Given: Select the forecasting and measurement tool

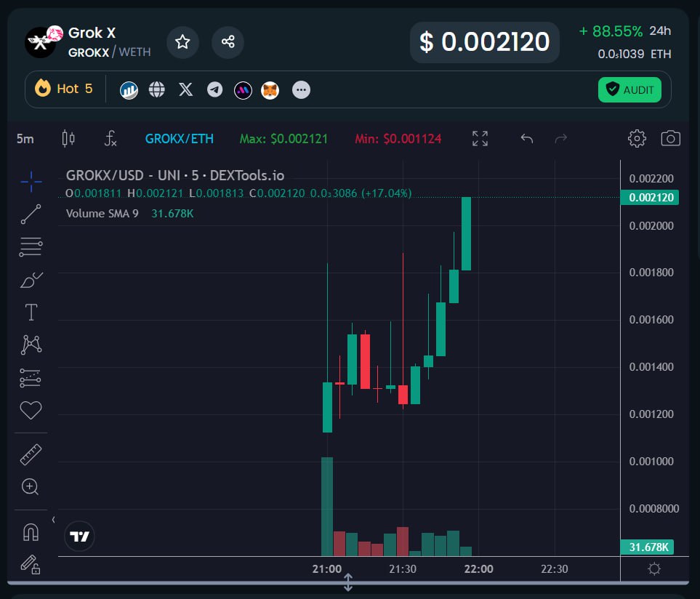Looking at the screenshot, I should click(31, 378).
